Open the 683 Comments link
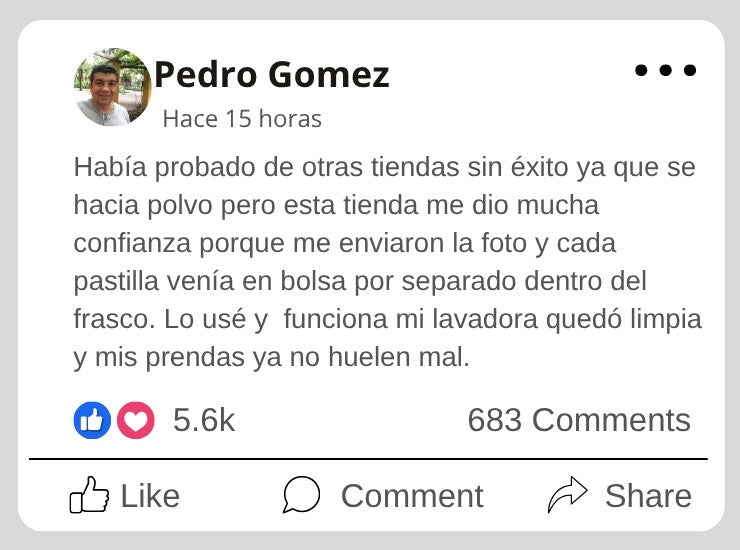740x550 pixels. [x=579, y=421]
